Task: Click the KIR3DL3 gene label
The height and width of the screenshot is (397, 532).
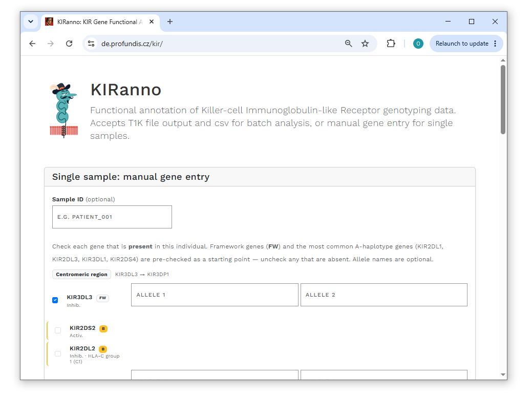Action: [79, 297]
